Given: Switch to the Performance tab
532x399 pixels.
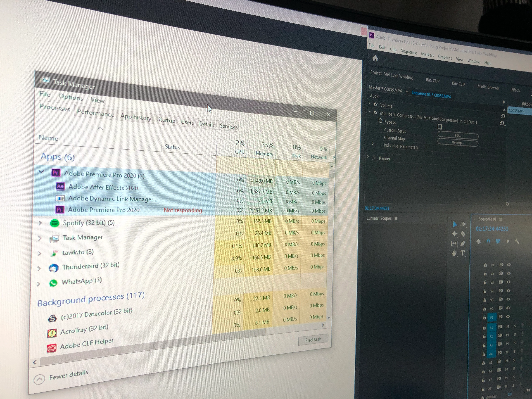Looking at the screenshot, I should pos(96,113).
